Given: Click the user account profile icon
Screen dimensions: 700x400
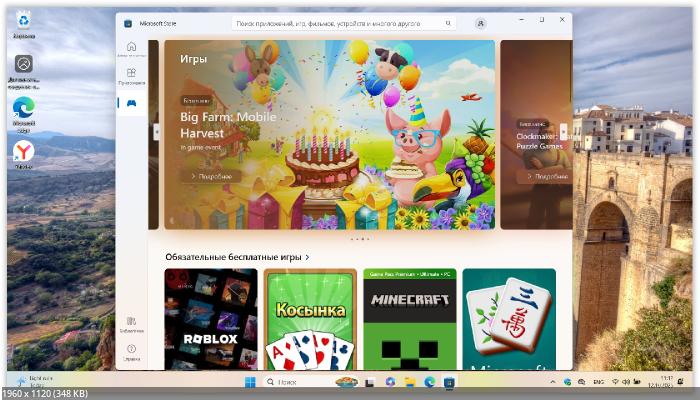Looking at the screenshot, I should click(481, 23).
